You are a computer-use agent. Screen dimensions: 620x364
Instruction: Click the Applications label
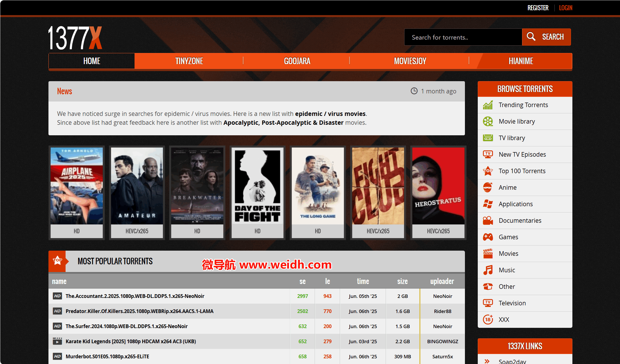pyautogui.click(x=515, y=204)
